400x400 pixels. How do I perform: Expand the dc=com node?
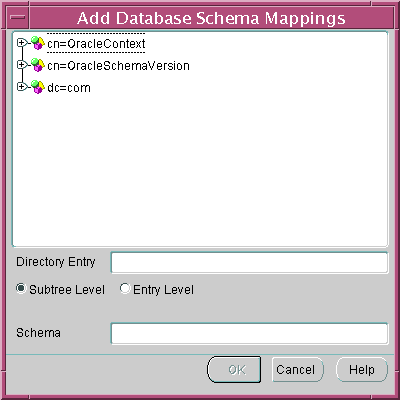click(x=22, y=86)
